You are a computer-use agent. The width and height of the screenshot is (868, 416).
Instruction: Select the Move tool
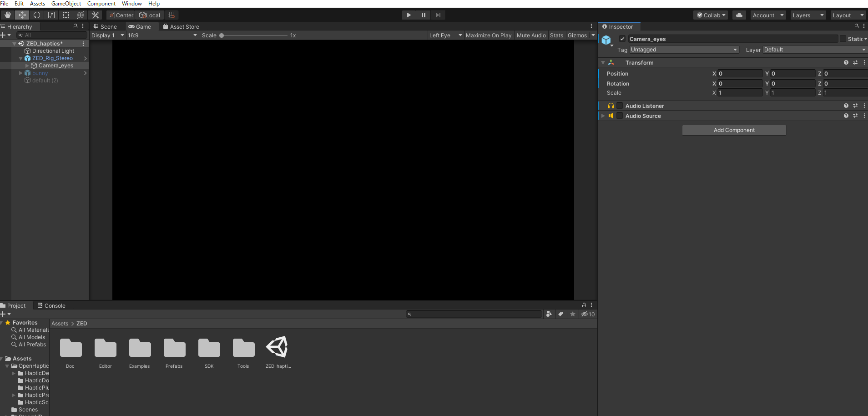click(22, 15)
